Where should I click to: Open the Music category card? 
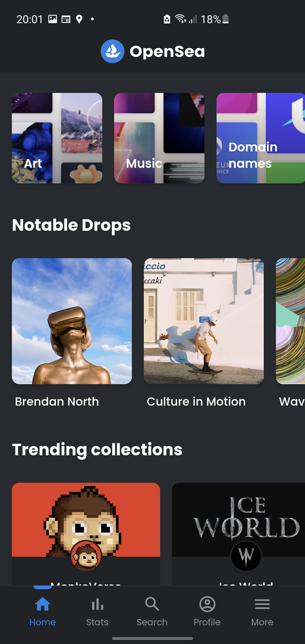(x=159, y=138)
